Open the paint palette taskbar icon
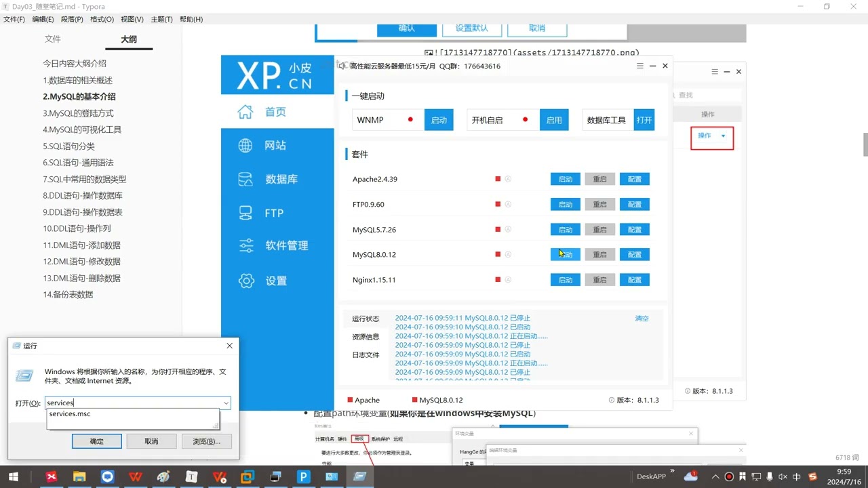 [x=163, y=476]
